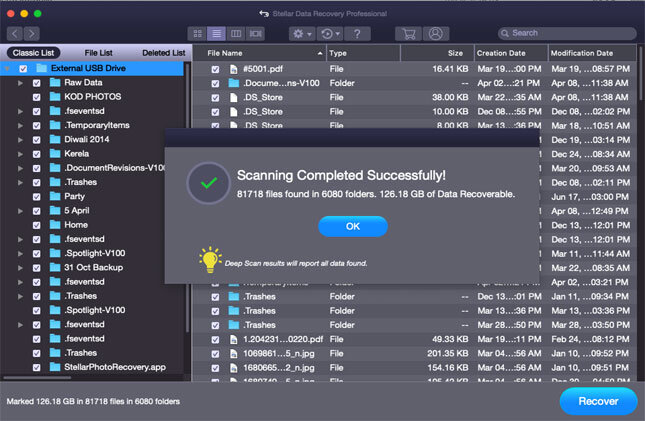Click the Recover button
This screenshot has height=421, width=645.
(x=597, y=401)
